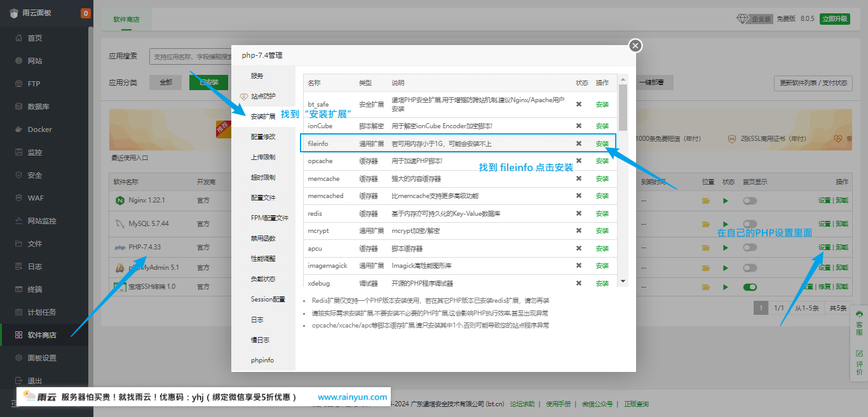Click the 监控 monitor icon in sidebar
Viewport: 868px width, 417px height.
(19, 152)
